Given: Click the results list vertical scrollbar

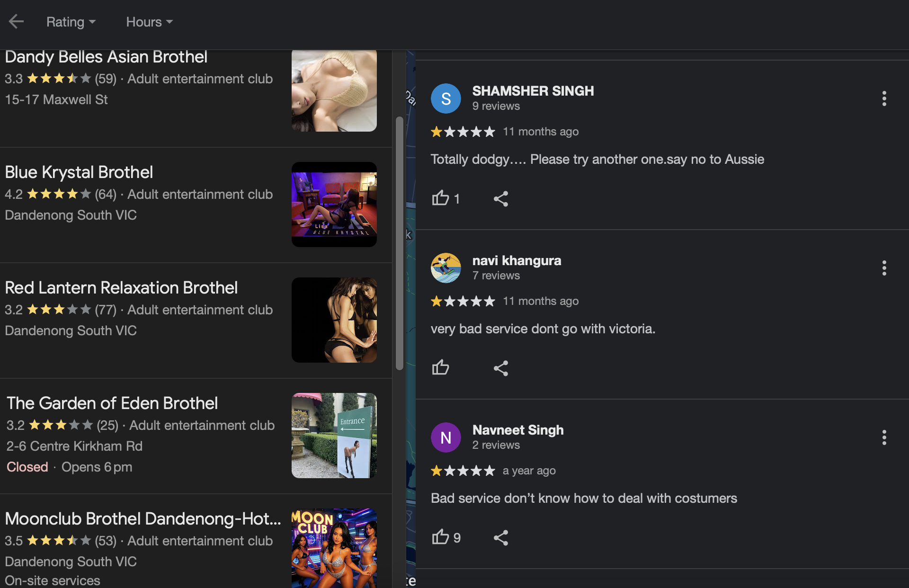Looking at the screenshot, I should click(400, 243).
